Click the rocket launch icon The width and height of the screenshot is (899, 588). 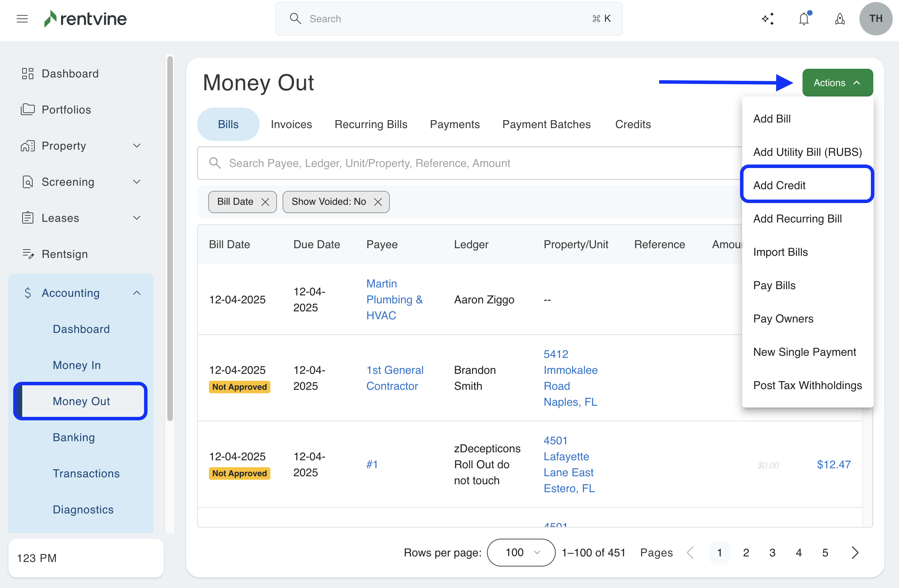(x=839, y=18)
